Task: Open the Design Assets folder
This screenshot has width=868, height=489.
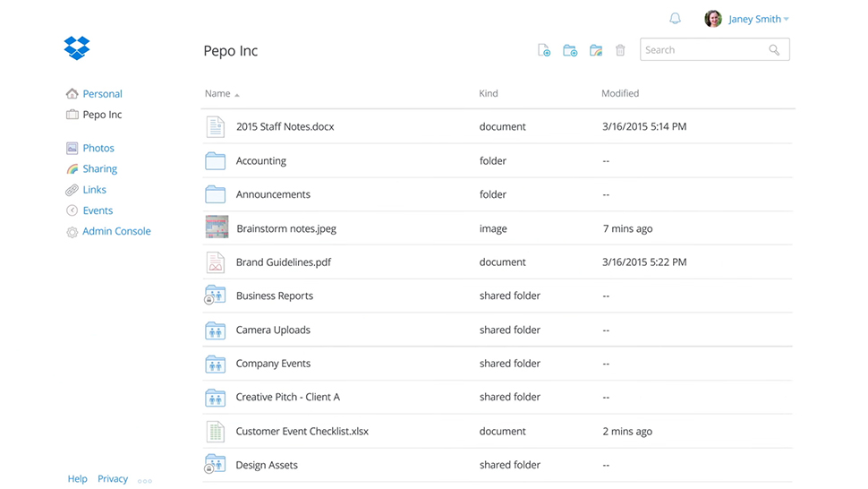Action: point(267,465)
